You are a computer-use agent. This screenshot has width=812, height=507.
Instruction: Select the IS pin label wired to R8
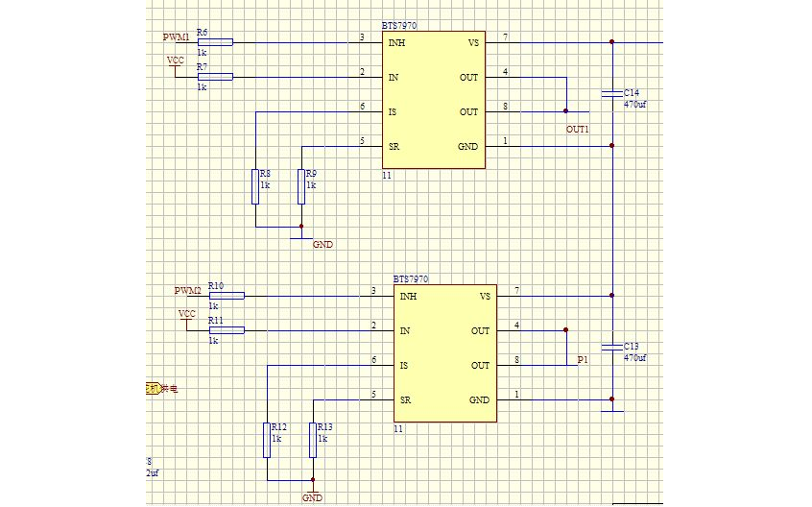[x=392, y=111]
